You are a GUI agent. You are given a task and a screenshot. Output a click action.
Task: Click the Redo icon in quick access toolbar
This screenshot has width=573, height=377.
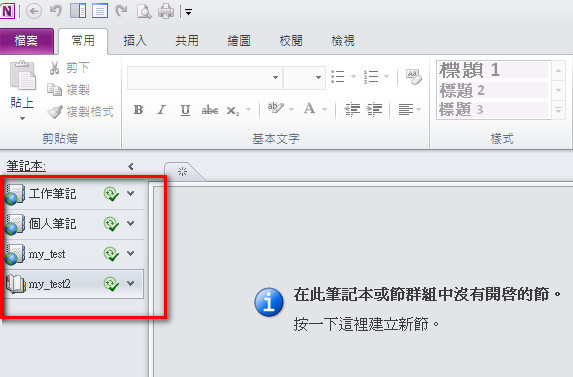click(x=121, y=11)
